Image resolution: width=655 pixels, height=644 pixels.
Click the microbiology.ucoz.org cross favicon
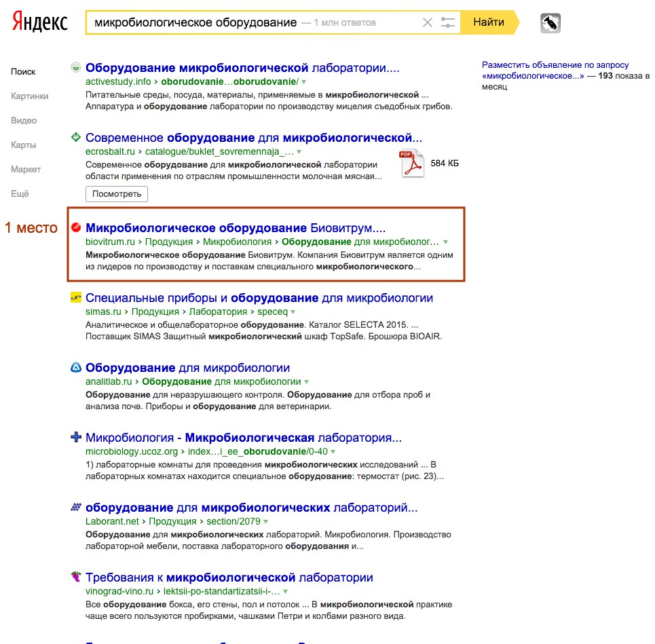[x=75, y=437]
